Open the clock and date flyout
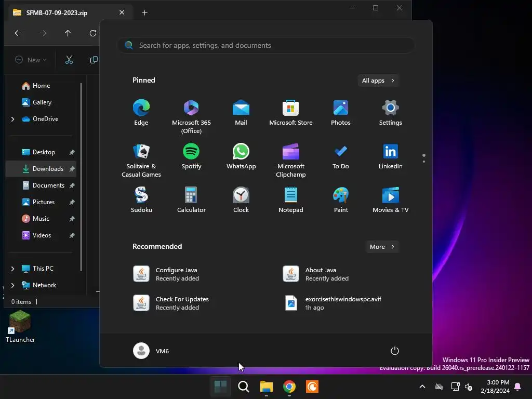This screenshot has height=399, width=532. [x=495, y=387]
